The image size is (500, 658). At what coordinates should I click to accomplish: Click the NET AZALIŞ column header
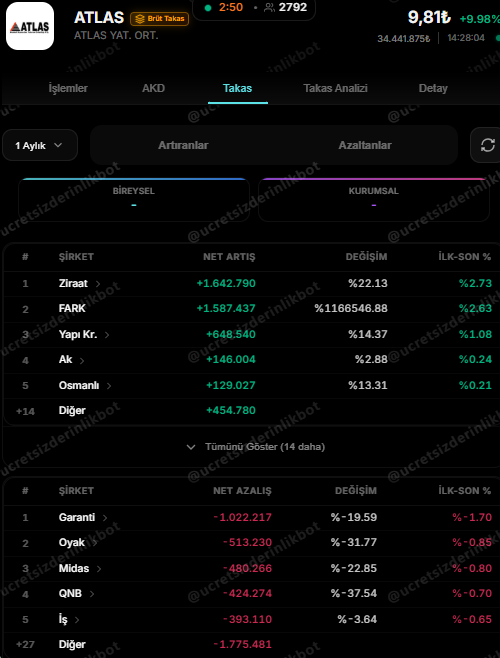[x=242, y=491]
